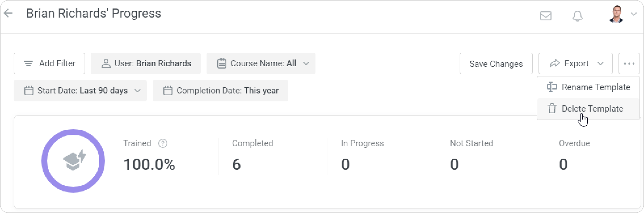Open the three-dots more options button

629,63
